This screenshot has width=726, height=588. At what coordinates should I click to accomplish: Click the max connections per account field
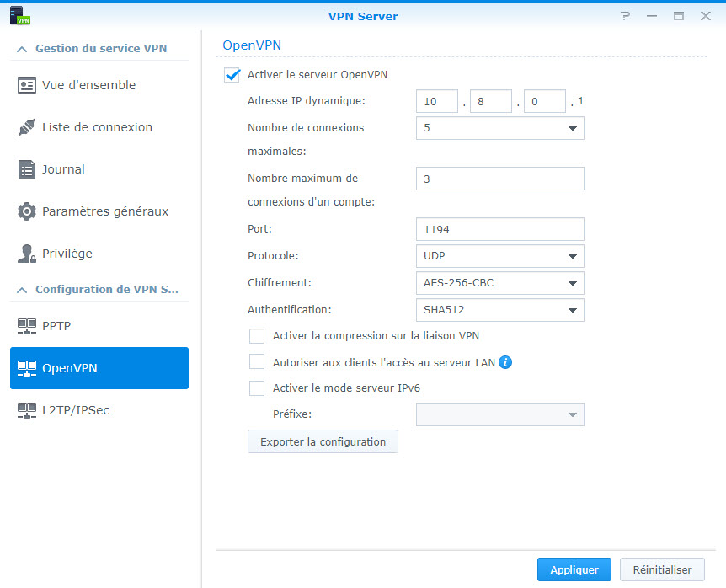(500, 179)
